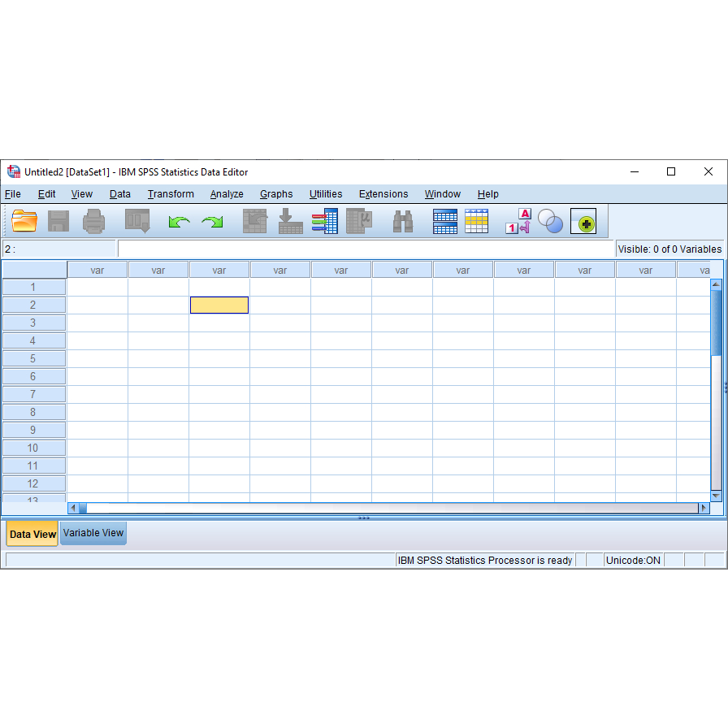Image resolution: width=728 pixels, height=728 pixels.
Task: Click the 'Unicode:ON' status entry
Action: (x=633, y=561)
